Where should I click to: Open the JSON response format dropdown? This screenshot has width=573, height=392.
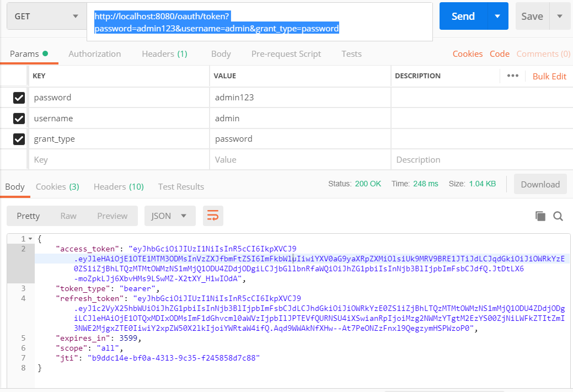[x=170, y=216]
